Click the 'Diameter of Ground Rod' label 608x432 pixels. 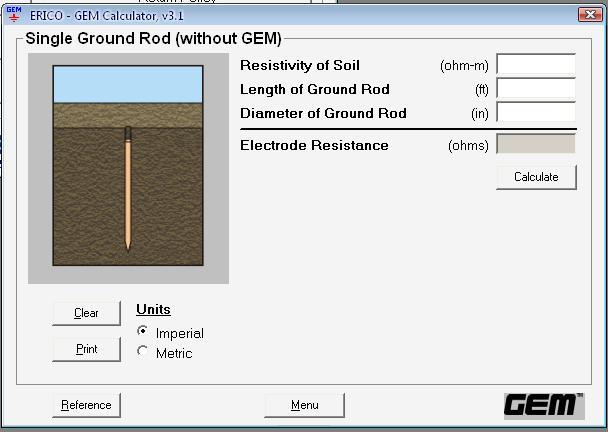323,113
